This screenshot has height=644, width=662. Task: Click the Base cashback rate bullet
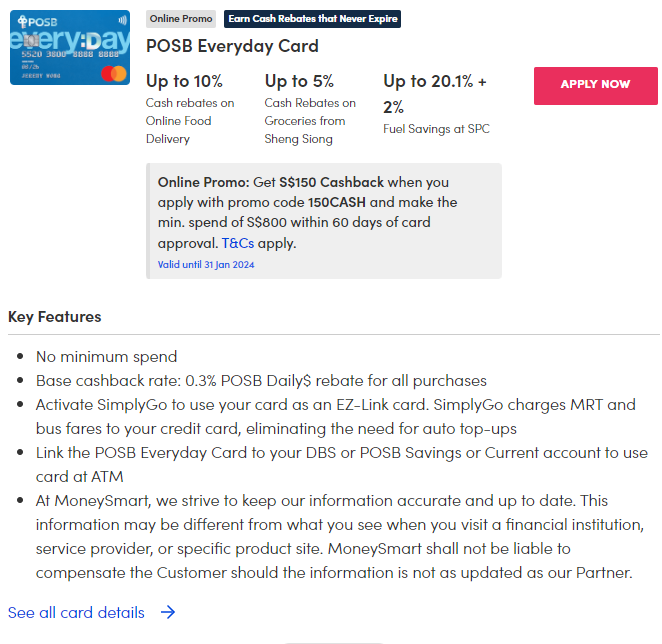coord(261,380)
